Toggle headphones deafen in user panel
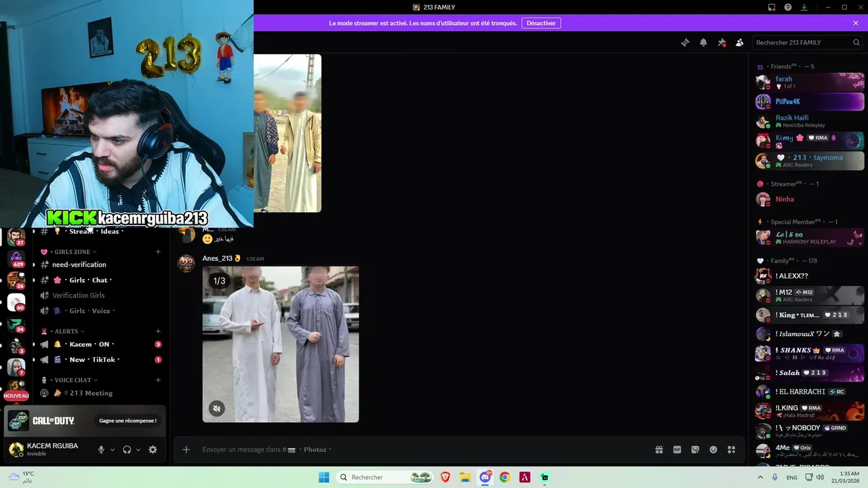The width and height of the screenshot is (868, 488). point(127,449)
